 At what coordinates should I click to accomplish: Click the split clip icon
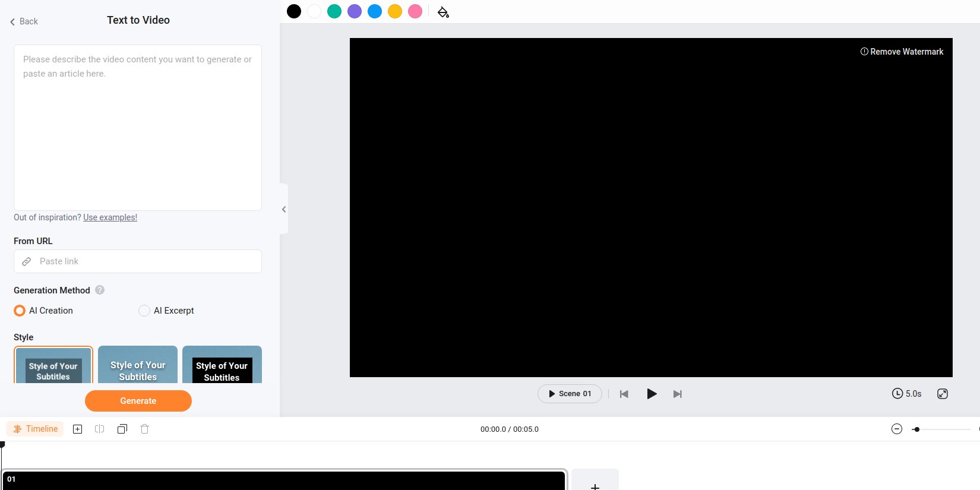pyautogui.click(x=100, y=429)
